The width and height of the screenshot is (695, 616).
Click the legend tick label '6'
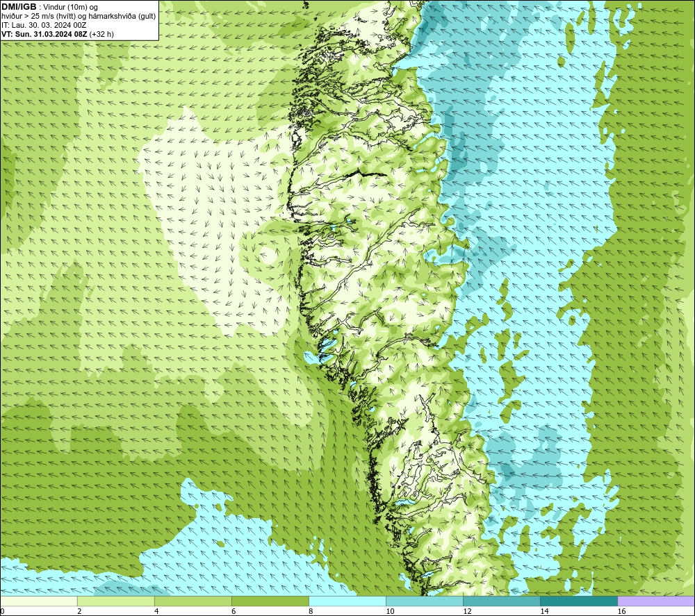[234, 611]
